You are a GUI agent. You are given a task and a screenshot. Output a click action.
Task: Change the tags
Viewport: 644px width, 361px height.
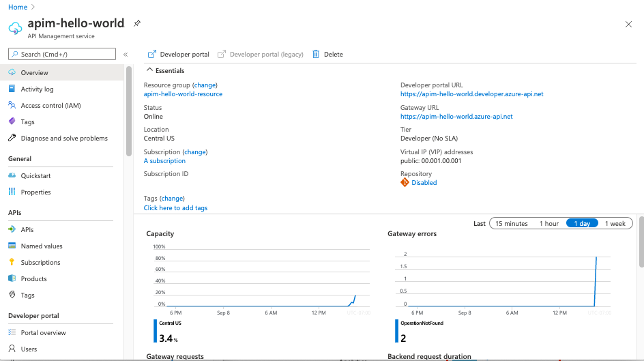point(172,199)
